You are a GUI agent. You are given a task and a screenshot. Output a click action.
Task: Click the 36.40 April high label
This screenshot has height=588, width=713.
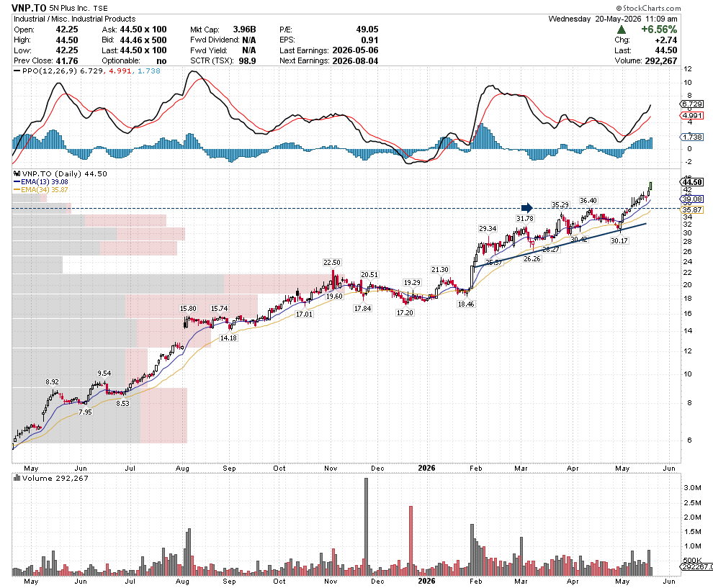pos(588,200)
